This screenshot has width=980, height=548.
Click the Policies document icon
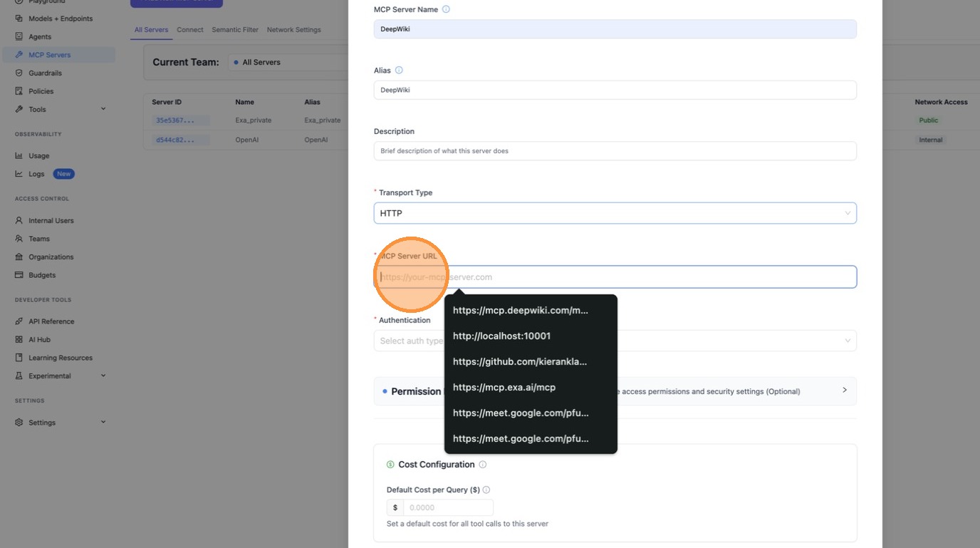[x=19, y=91]
